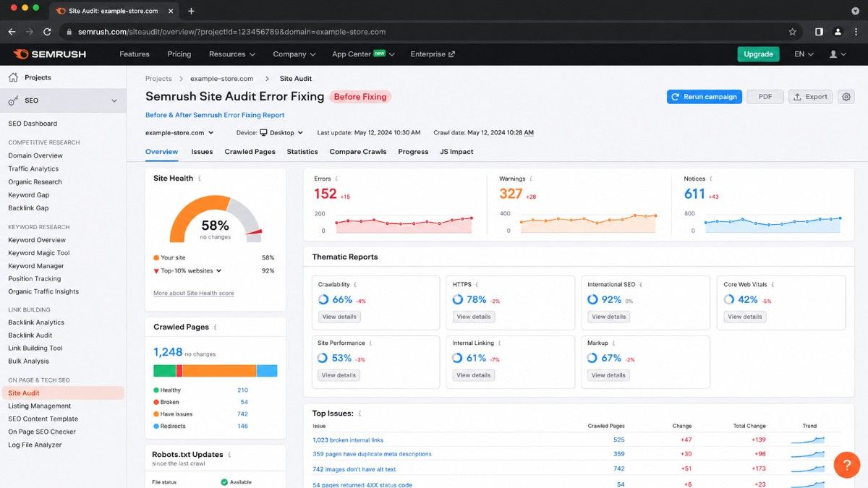
Task: Click the trend sparkline for broken internal links
Action: [808, 439]
